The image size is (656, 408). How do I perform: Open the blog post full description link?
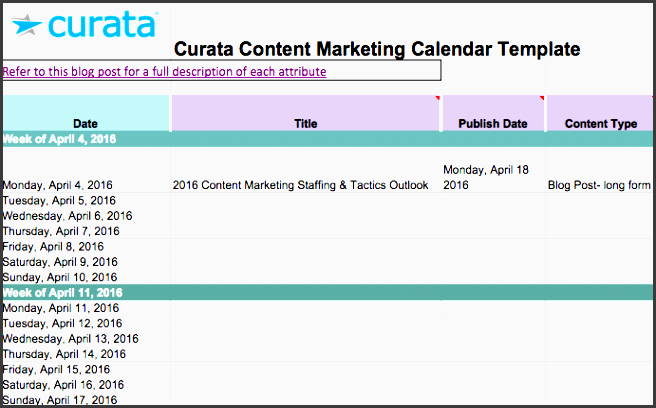[164, 72]
